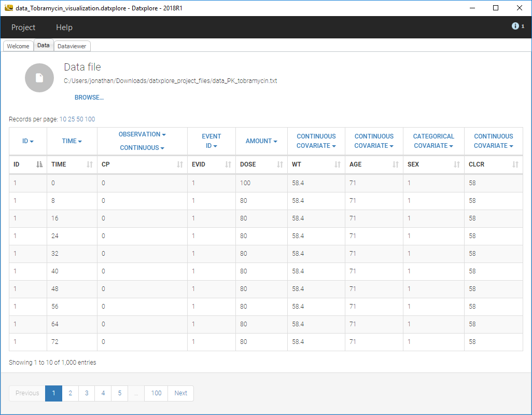Go to page 5
This screenshot has width=532, height=415.
[120, 393]
